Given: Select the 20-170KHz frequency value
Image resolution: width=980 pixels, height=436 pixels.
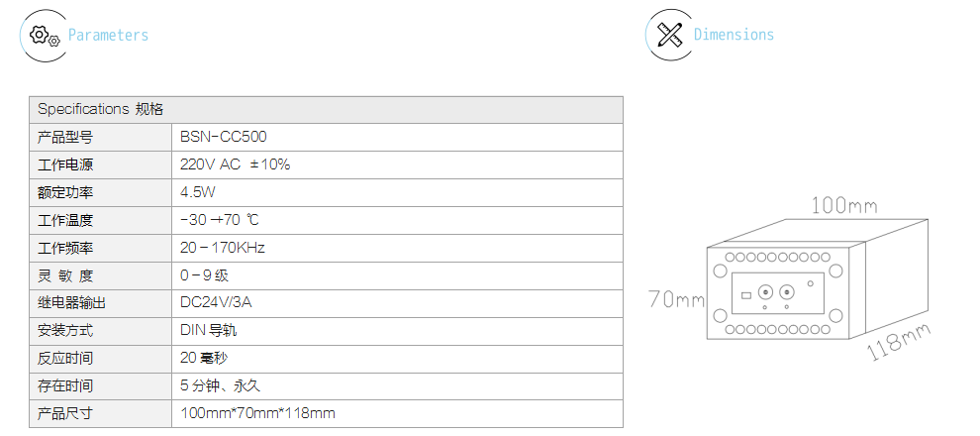Looking at the screenshot, I should tap(223, 248).
